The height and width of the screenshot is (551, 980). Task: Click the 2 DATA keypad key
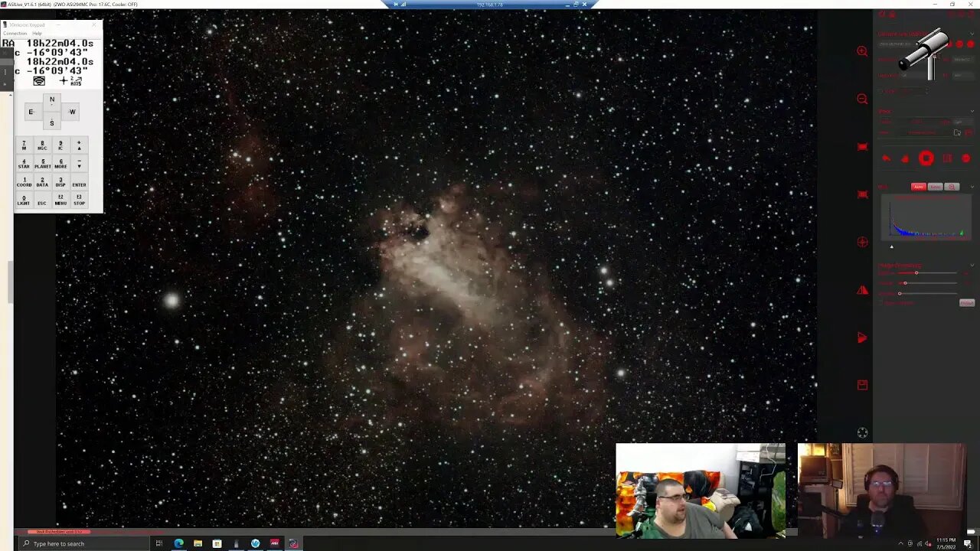tap(42, 181)
